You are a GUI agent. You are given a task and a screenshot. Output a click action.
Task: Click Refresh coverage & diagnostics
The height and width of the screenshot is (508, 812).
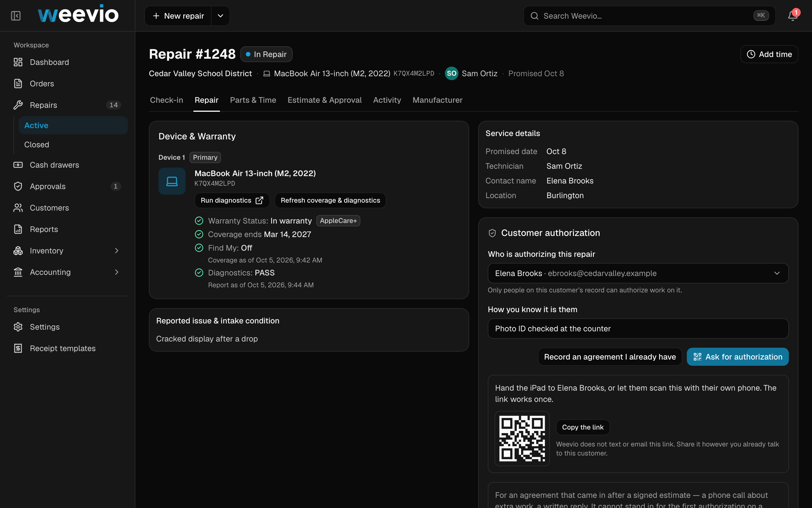click(x=330, y=201)
